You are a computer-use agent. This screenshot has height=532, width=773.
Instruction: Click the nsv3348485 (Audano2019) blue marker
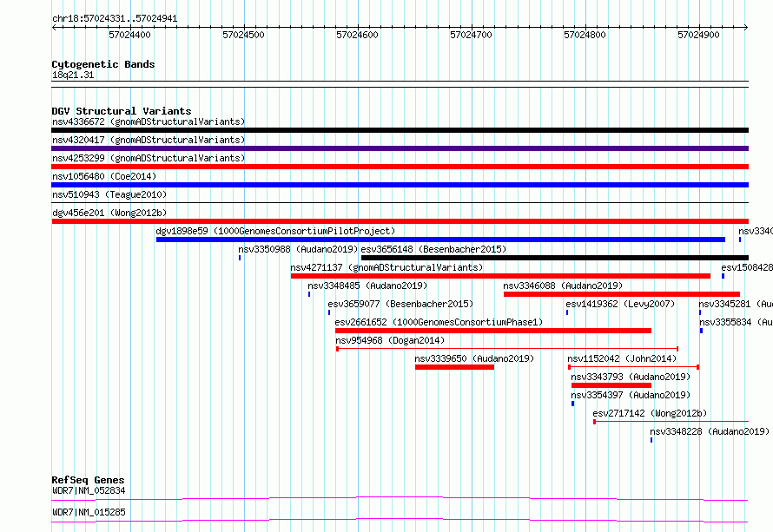coord(309,294)
